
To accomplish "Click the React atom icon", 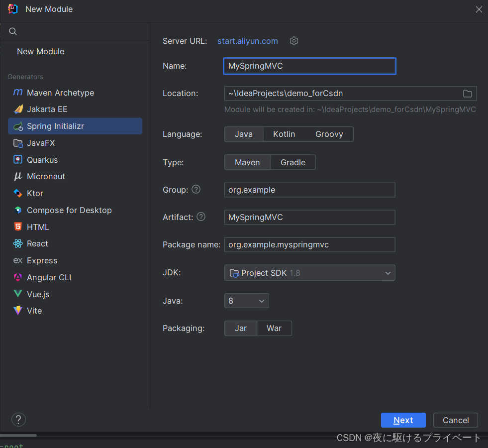I will click(x=18, y=243).
